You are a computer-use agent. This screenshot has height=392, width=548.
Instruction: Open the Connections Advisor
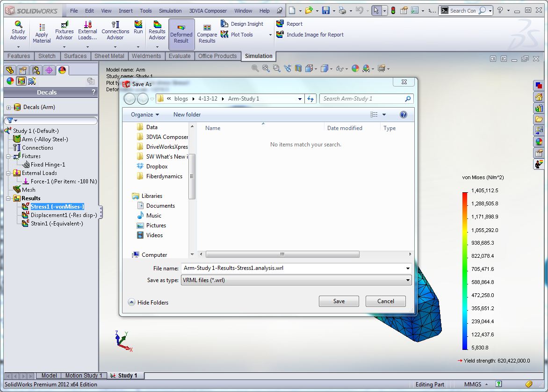click(115, 30)
